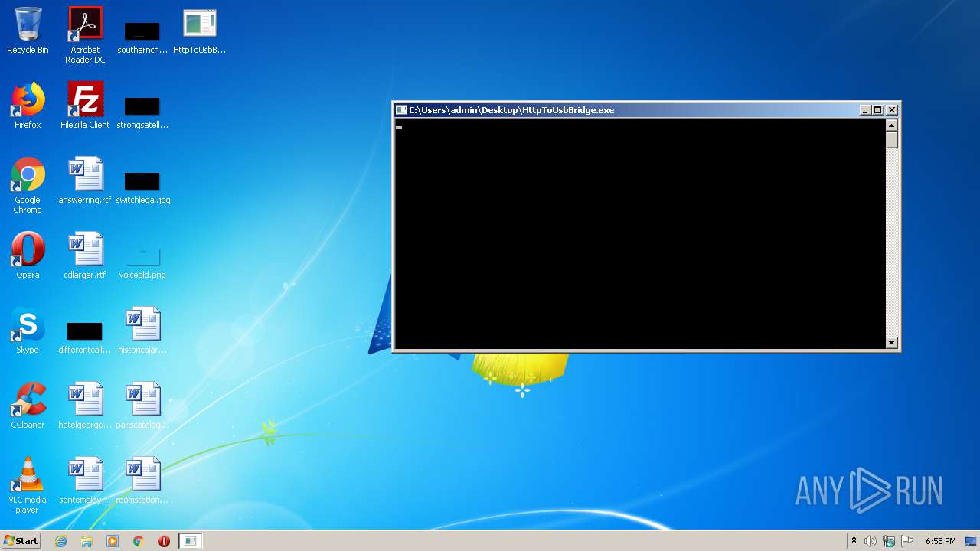Screen dimensions: 980x551
Task: Select the Skype desktop icon
Action: [28, 331]
